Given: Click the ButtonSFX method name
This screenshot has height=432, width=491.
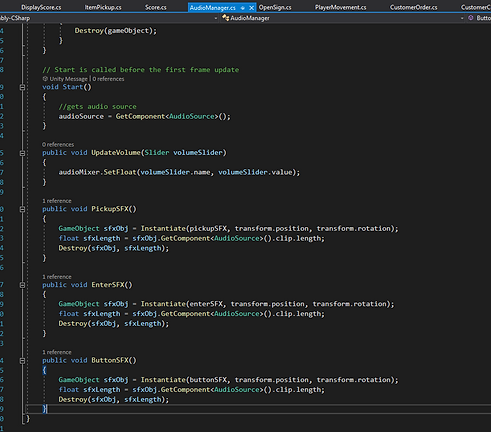Looking at the screenshot, I should [110, 360].
